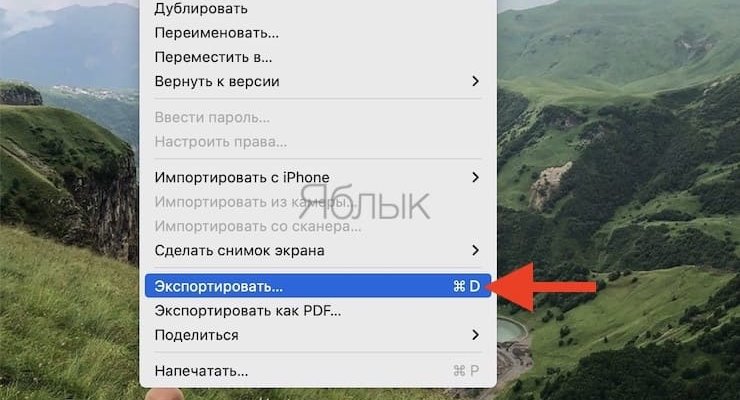This screenshot has width=740, height=400.
Task: Click the ⌘D shortcut on Экспортировать…
Action: click(x=466, y=286)
